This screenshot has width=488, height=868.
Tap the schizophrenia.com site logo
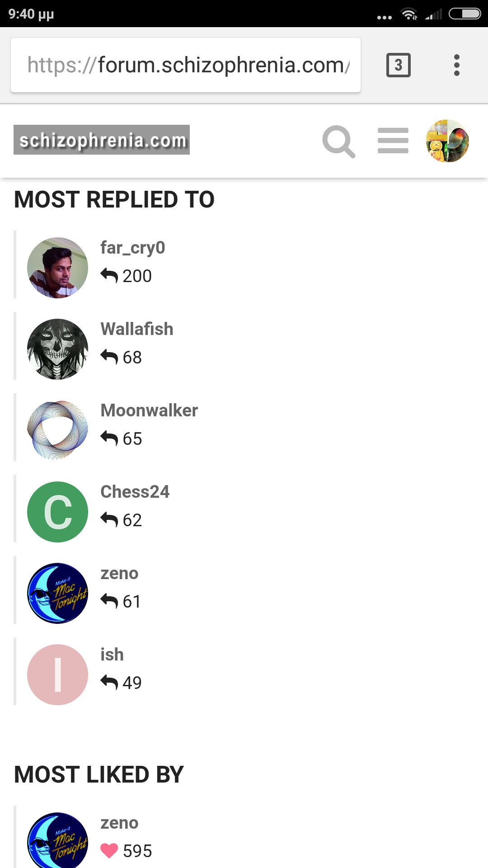(x=102, y=140)
